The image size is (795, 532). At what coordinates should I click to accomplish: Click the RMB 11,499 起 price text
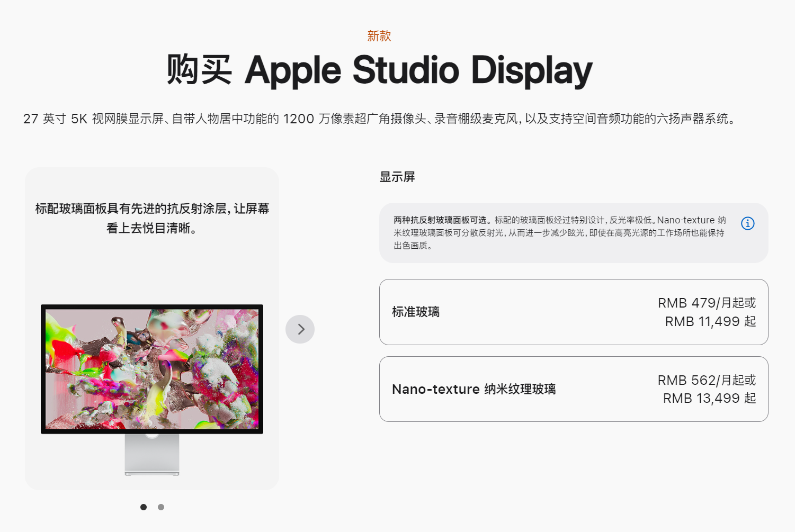click(x=710, y=321)
